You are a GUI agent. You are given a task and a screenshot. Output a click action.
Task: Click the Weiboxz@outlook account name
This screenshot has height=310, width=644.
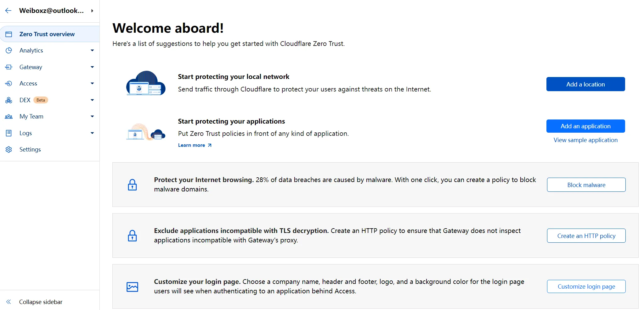51,11
